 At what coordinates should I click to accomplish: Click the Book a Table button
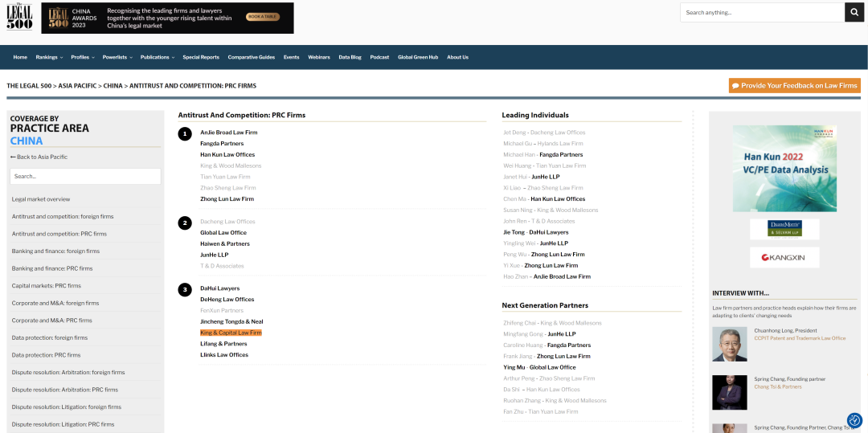(262, 17)
